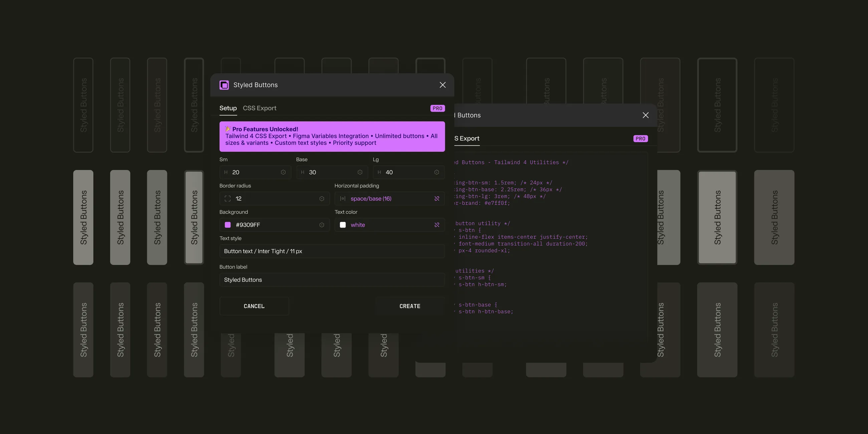This screenshot has height=434, width=868.
Task: Click the border radius corner icon
Action: pos(228,198)
